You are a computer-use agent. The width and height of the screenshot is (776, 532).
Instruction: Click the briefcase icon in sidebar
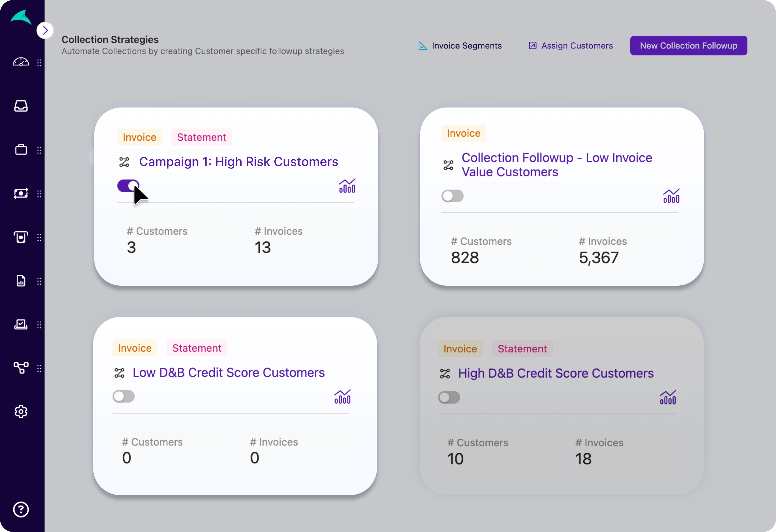[x=21, y=150]
